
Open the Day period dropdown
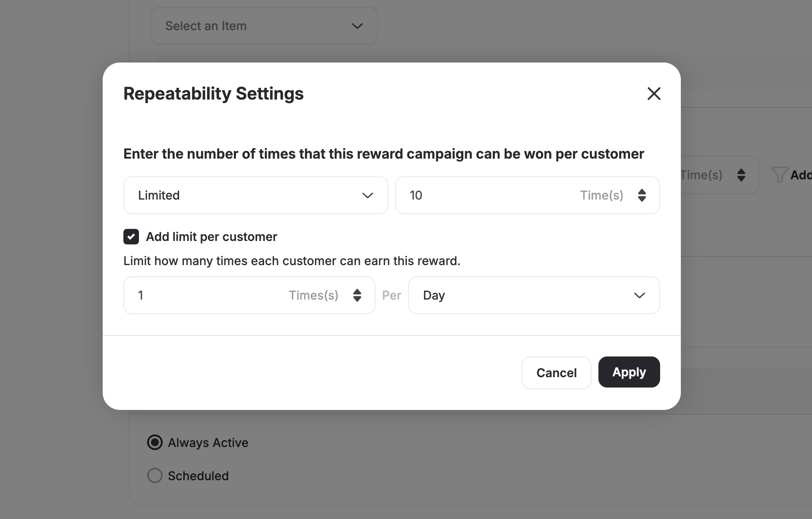click(534, 295)
